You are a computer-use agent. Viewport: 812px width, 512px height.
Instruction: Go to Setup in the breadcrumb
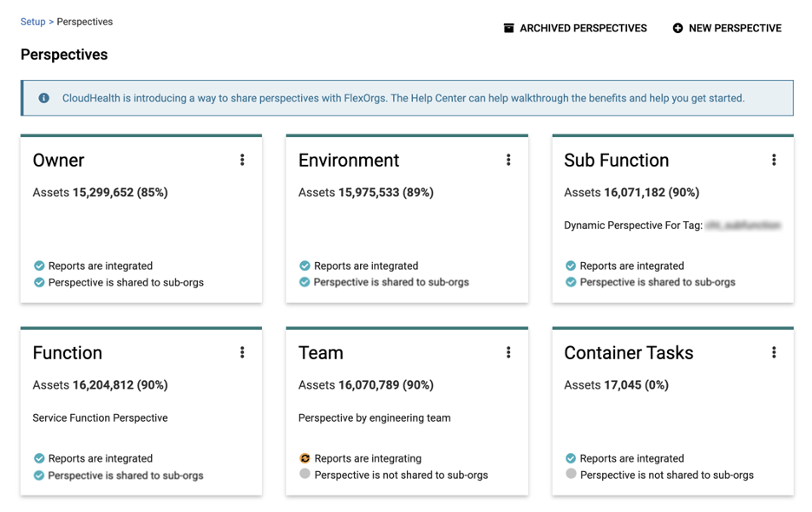point(33,22)
